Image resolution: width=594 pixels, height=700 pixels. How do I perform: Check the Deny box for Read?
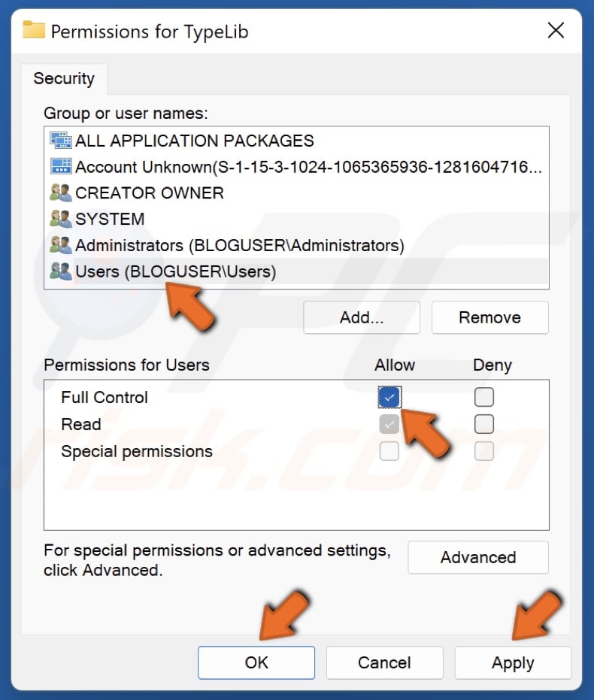tap(484, 424)
